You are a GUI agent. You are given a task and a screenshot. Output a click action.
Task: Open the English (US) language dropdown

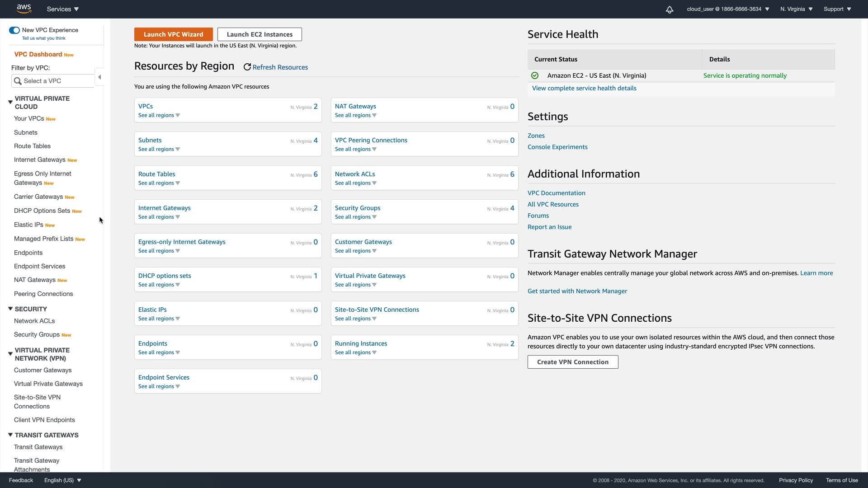click(x=62, y=480)
